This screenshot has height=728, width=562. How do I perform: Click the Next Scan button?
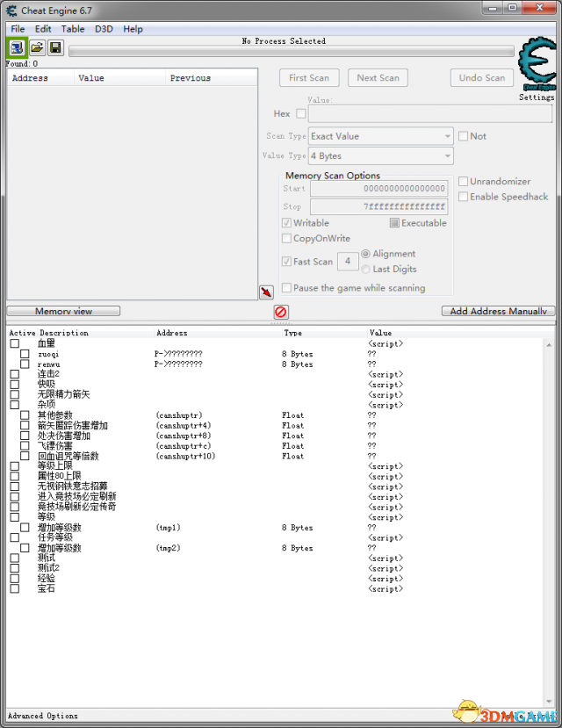click(378, 78)
